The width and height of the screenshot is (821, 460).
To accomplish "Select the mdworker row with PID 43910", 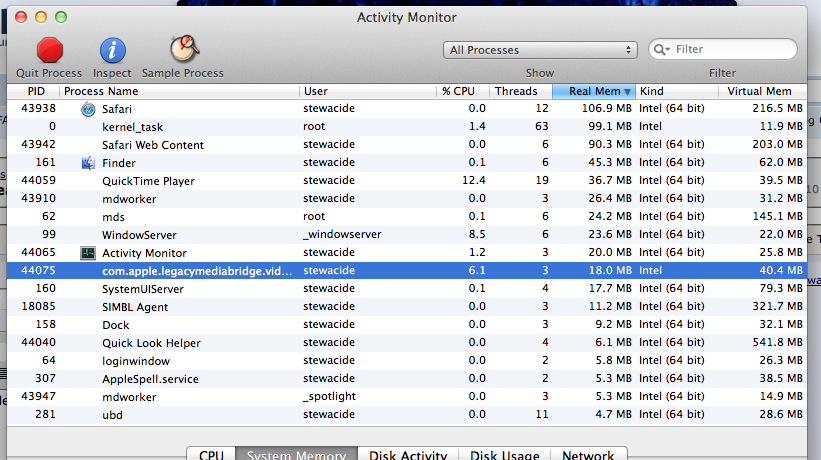I will click(407, 198).
